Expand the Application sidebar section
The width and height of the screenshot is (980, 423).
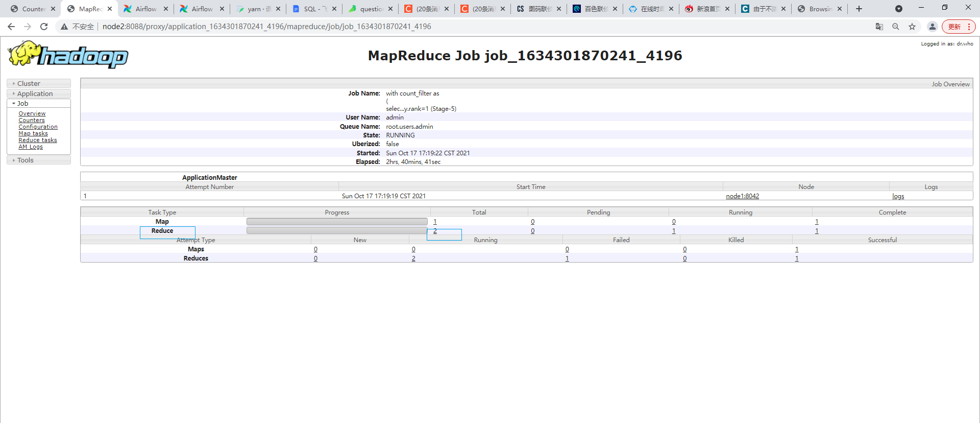click(39, 93)
